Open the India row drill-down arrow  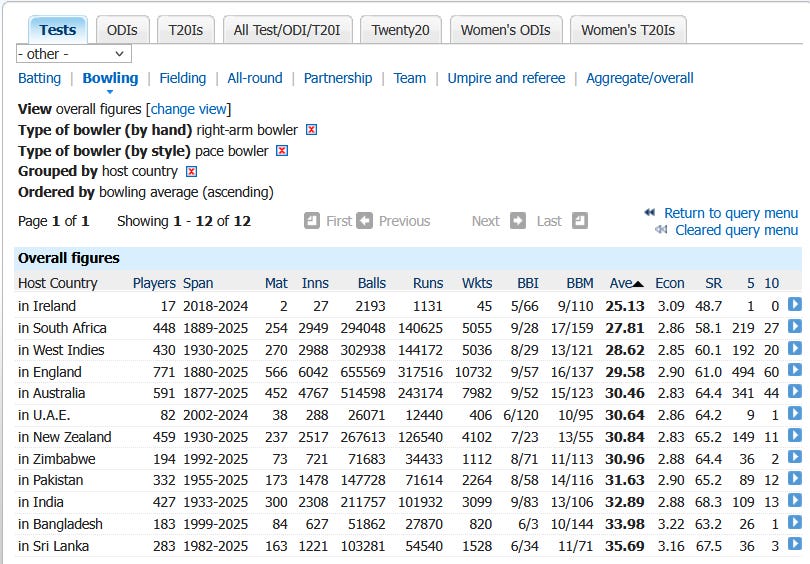[795, 500]
